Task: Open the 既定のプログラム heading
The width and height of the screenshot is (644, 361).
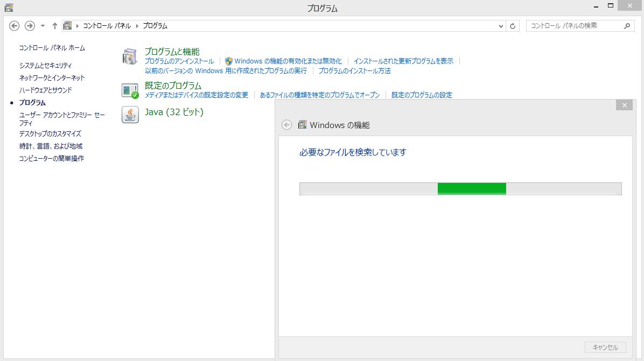Action: 173,86
